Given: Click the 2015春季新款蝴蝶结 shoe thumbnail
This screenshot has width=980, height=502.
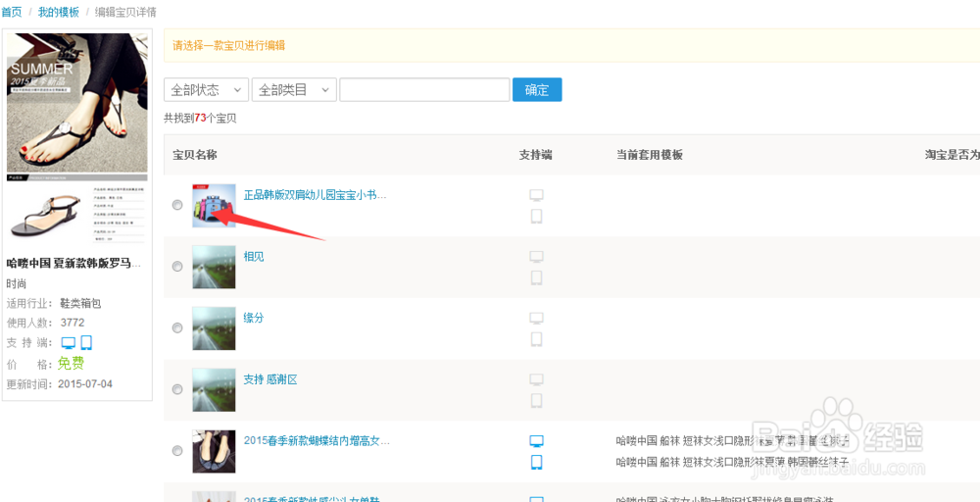Looking at the screenshot, I should point(214,451).
